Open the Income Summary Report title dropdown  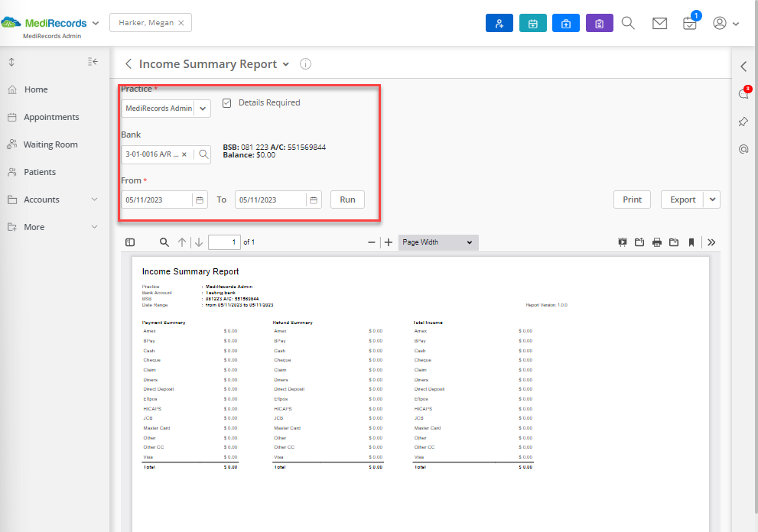[286, 64]
